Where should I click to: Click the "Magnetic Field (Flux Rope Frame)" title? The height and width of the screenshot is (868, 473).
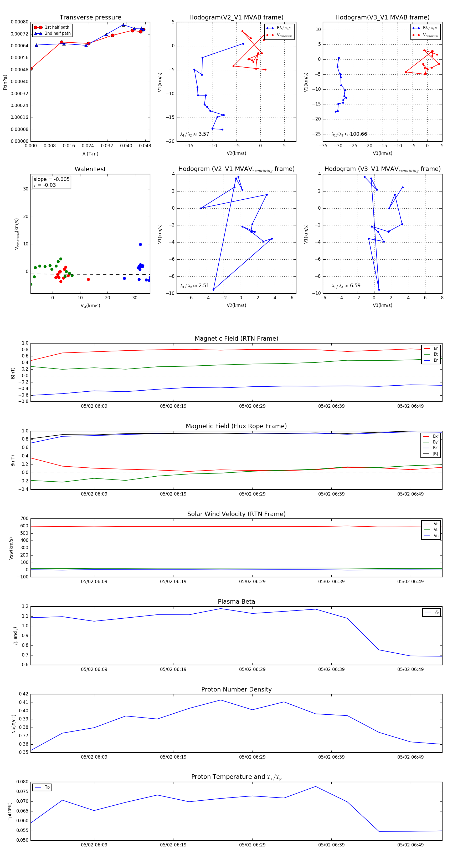pos(236,426)
